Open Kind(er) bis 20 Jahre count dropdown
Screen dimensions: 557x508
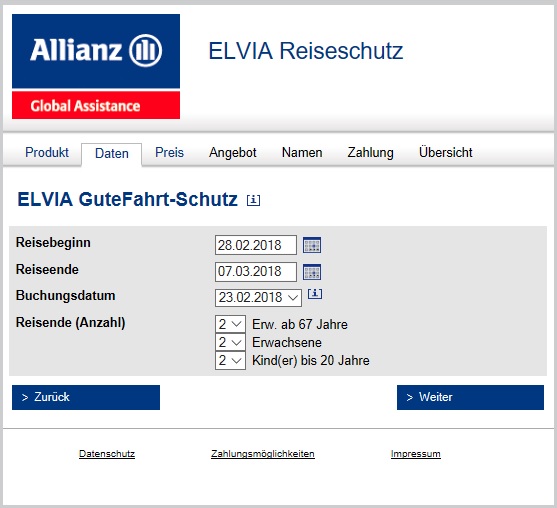[230, 361]
